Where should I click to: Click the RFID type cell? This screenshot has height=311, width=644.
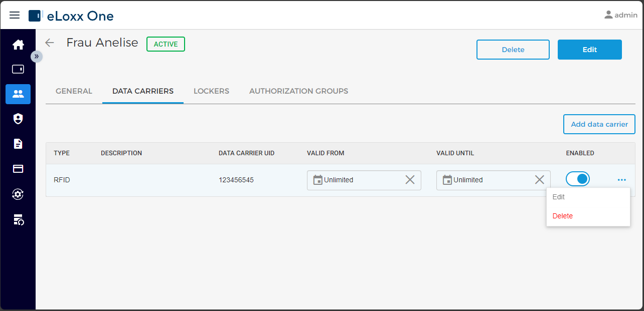click(62, 180)
